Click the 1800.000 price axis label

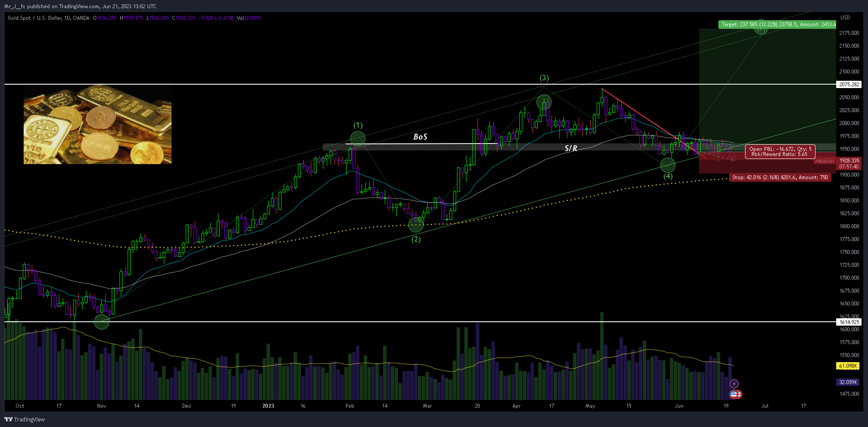point(849,226)
